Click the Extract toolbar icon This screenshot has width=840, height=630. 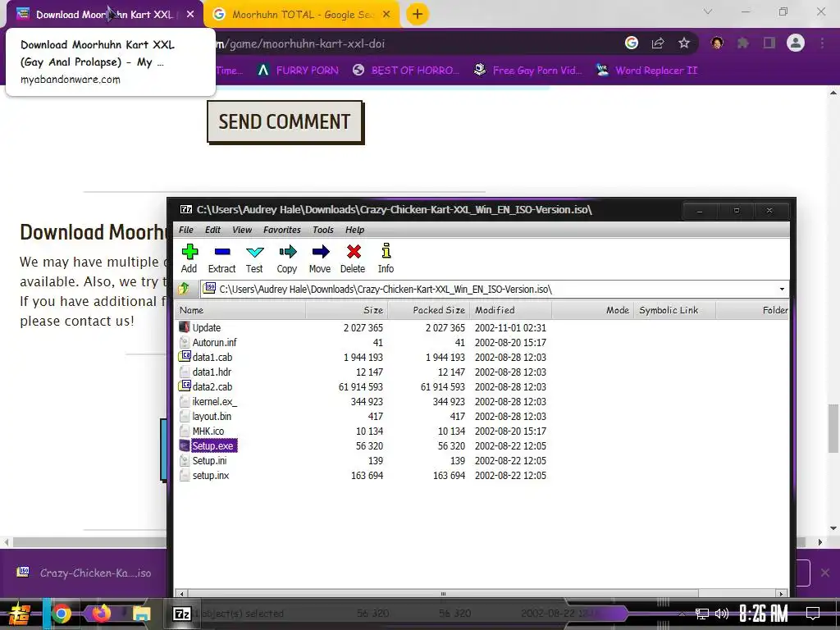click(x=221, y=258)
